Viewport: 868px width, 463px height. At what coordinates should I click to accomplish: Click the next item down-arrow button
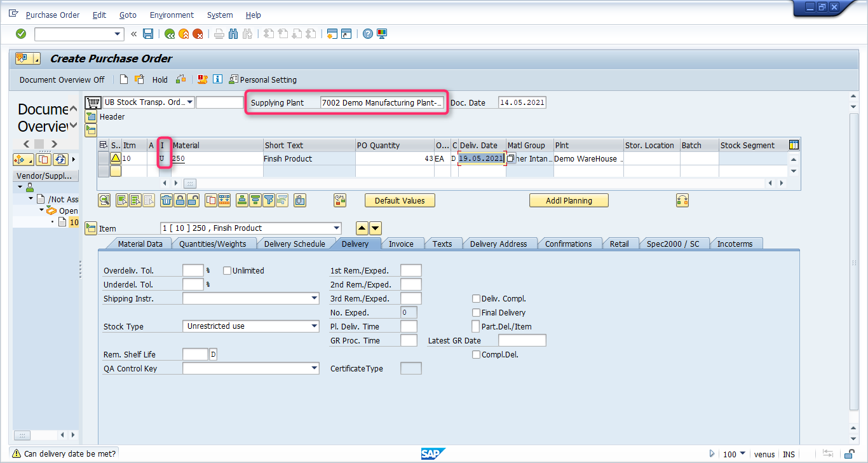[376, 228]
